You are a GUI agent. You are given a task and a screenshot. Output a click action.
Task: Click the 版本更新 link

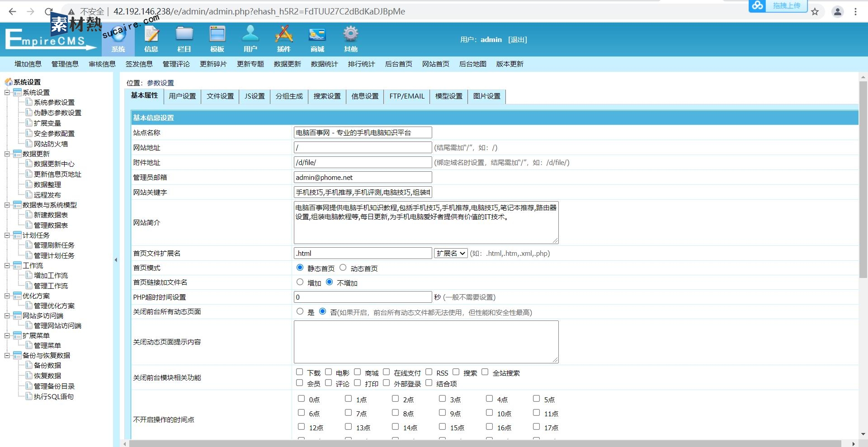tap(510, 64)
